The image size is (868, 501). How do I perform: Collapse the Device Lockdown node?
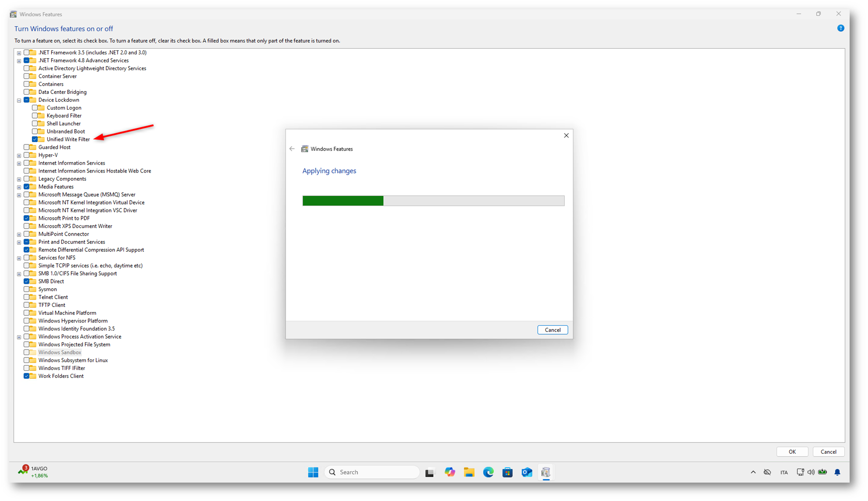[19, 100]
